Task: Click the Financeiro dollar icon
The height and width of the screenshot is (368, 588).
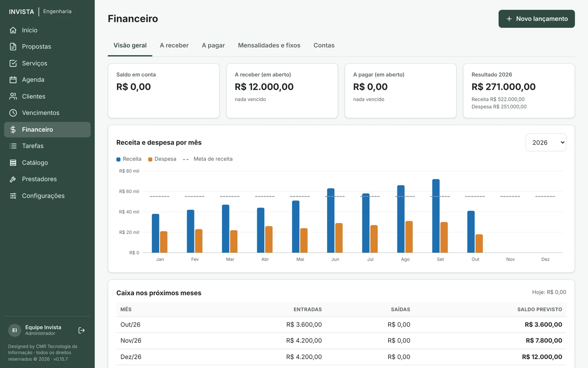Action: click(13, 130)
